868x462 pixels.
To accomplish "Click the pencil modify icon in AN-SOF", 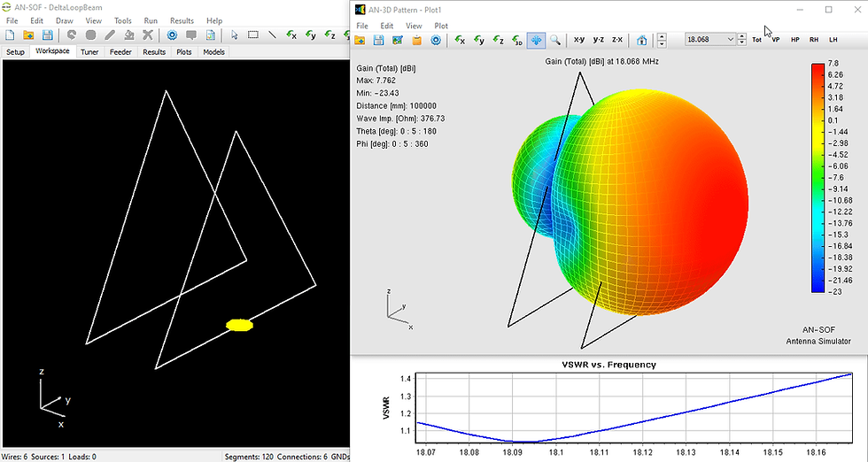I will (110, 35).
